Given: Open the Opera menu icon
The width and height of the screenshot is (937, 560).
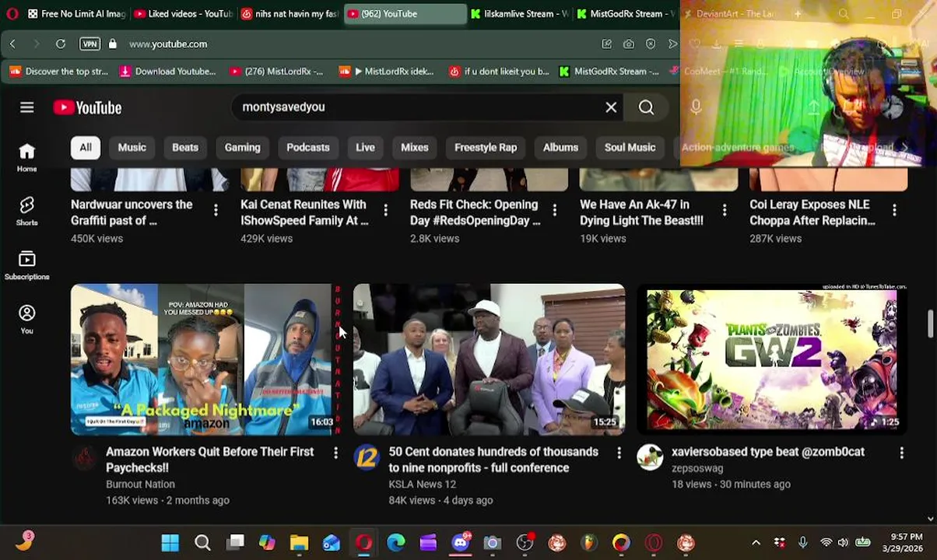Looking at the screenshot, I should coord(11,14).
